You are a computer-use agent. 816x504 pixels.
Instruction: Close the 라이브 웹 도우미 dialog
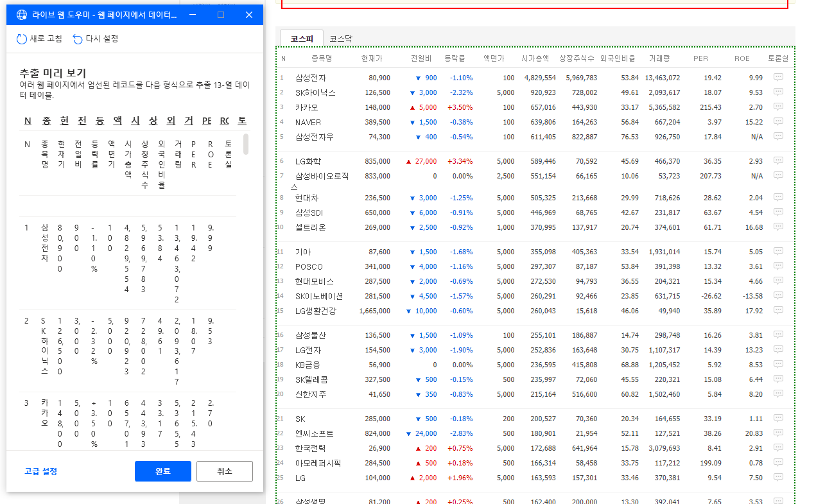click(x=249, y=15)
